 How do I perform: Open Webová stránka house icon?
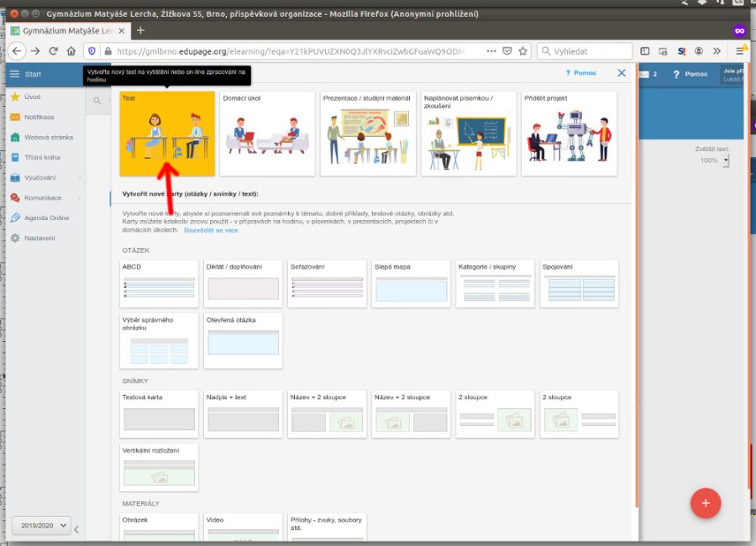point(15,137)
